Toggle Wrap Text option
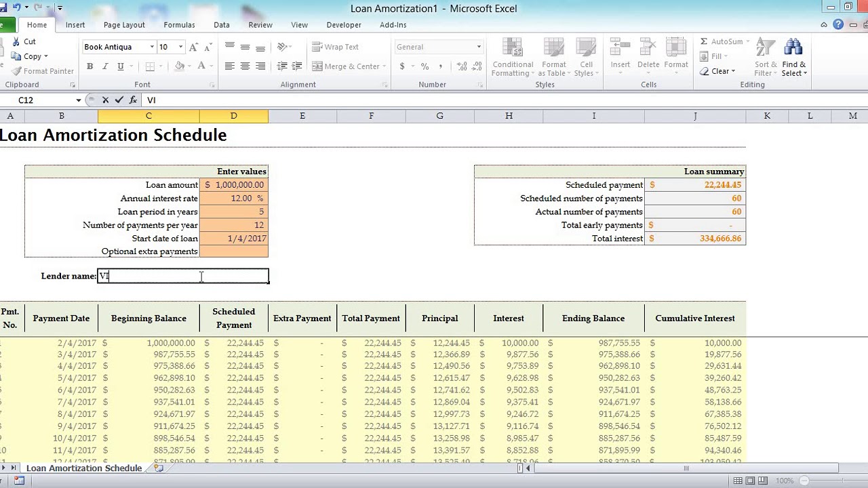The height and width of the screenshot is (488, 868). point(335,47)
